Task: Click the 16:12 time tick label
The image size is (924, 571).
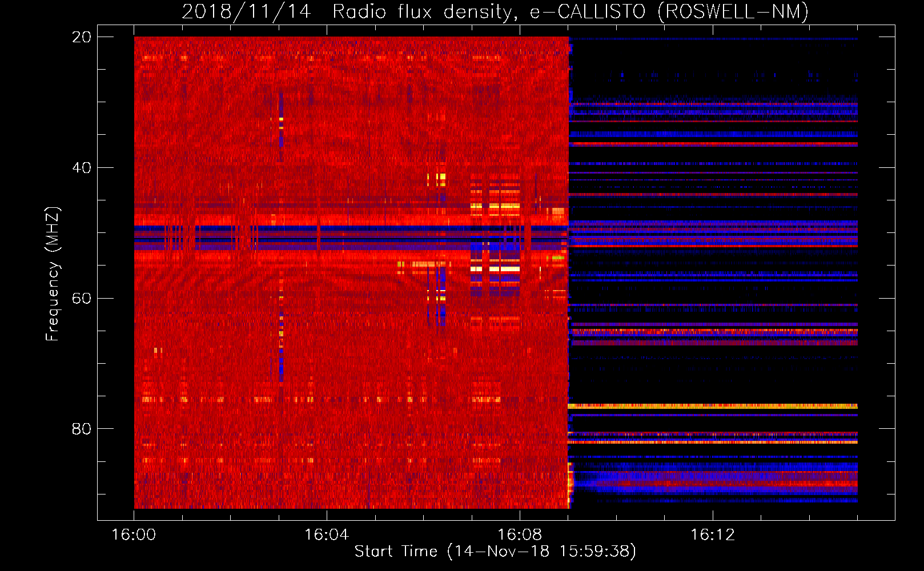Action: click(x=713, y=535)
